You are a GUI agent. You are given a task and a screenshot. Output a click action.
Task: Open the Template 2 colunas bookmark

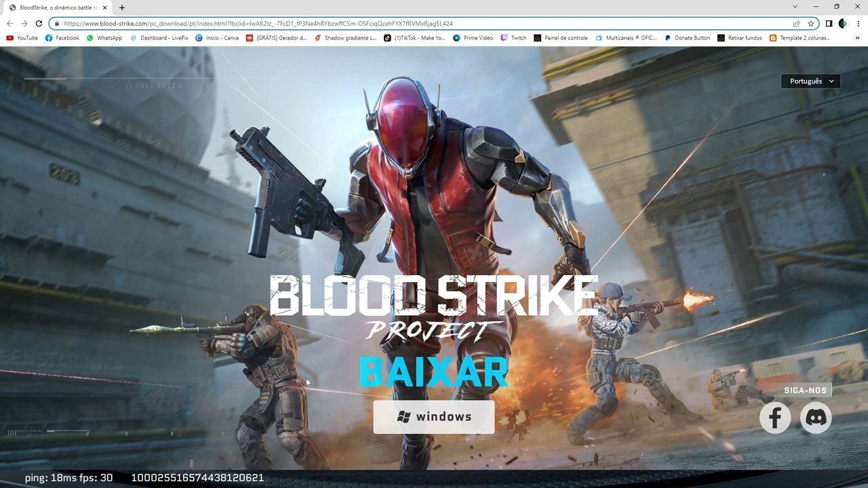click(800, 38)
